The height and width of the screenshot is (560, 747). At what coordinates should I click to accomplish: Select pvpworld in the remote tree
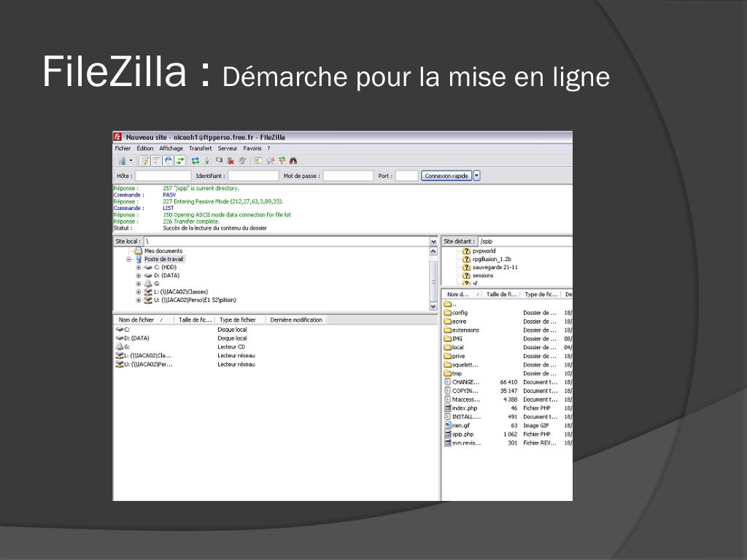pyautogui.click(x=484, y=251)
